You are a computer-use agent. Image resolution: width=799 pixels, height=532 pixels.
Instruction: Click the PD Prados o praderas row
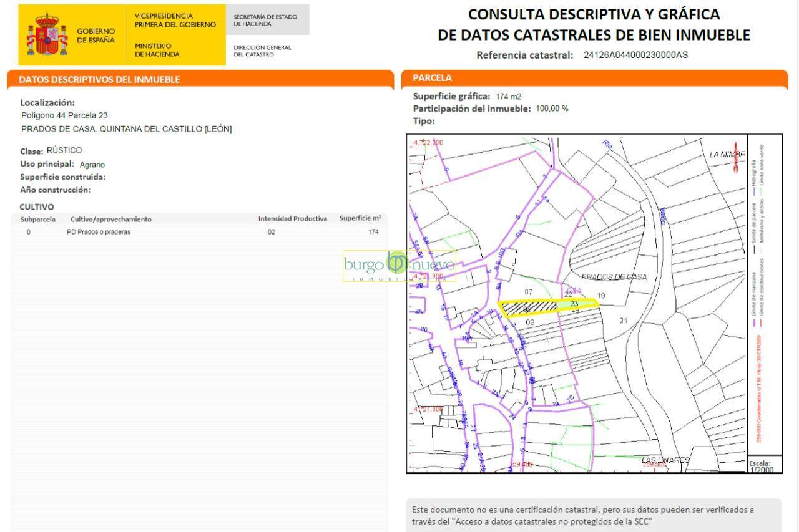pos(99,232)
